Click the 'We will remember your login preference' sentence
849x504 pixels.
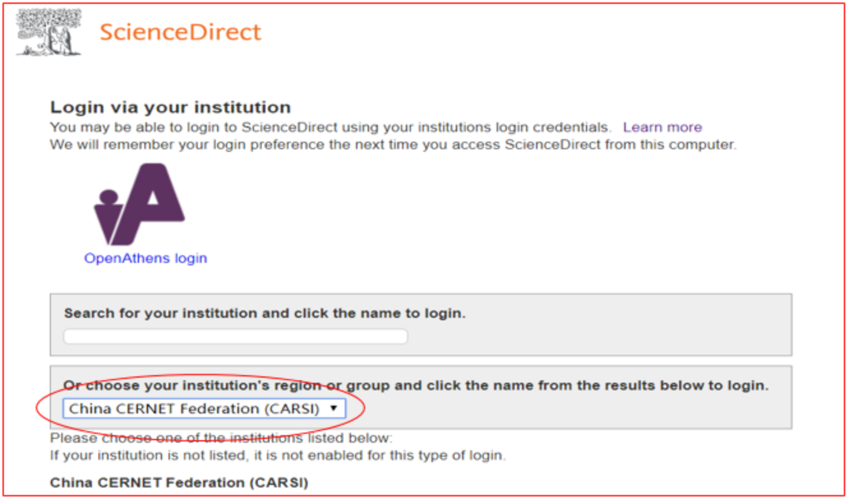pyautogui.click(x=393, y=144)
